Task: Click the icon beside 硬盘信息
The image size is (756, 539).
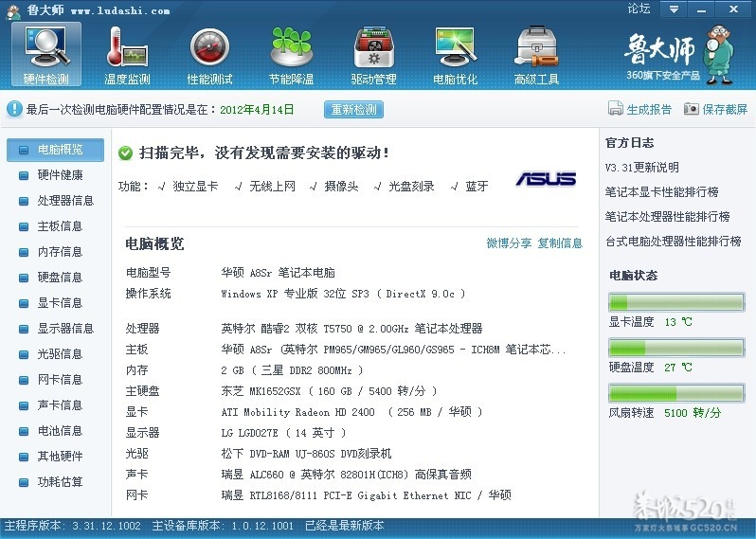Action: pyautogui.click(x=23, y=278)
